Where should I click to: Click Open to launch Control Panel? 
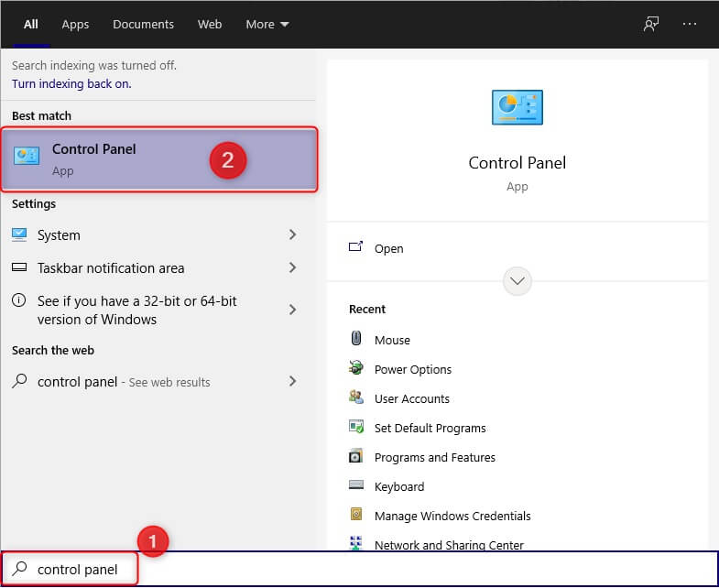coord(389,248)
